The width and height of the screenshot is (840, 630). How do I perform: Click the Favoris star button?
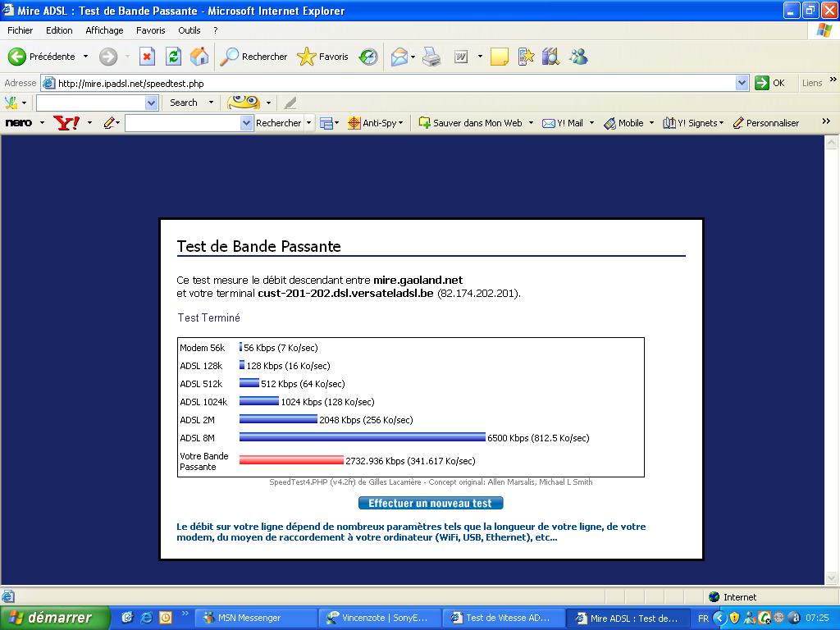point(323,57)
